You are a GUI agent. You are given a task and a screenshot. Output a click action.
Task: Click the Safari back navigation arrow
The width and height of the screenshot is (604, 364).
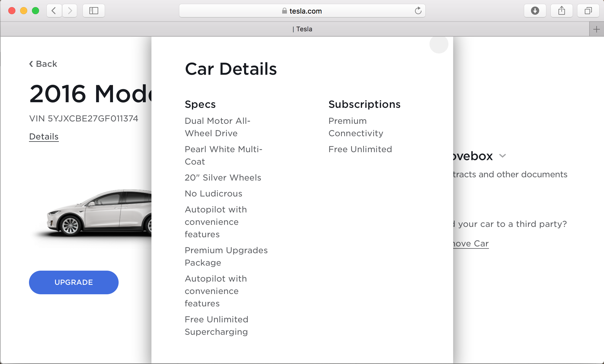(x=54, y=11)
